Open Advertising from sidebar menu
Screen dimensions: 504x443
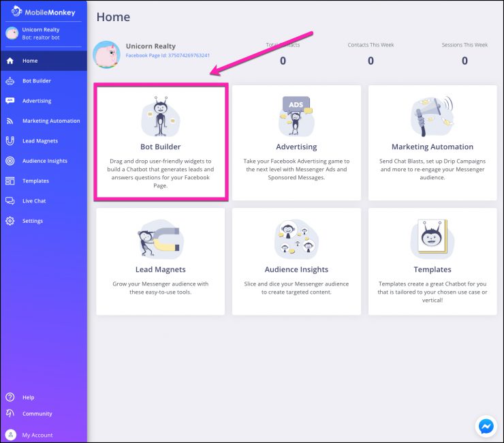pos(44,101)
